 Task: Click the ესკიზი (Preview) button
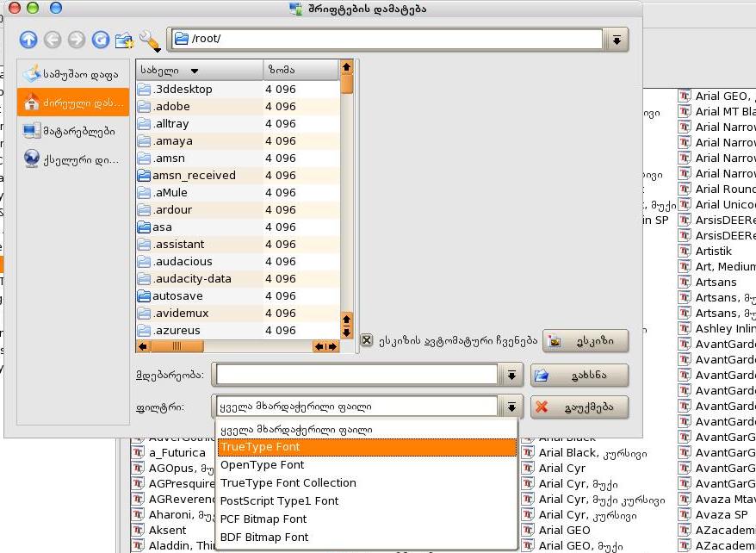586,341
